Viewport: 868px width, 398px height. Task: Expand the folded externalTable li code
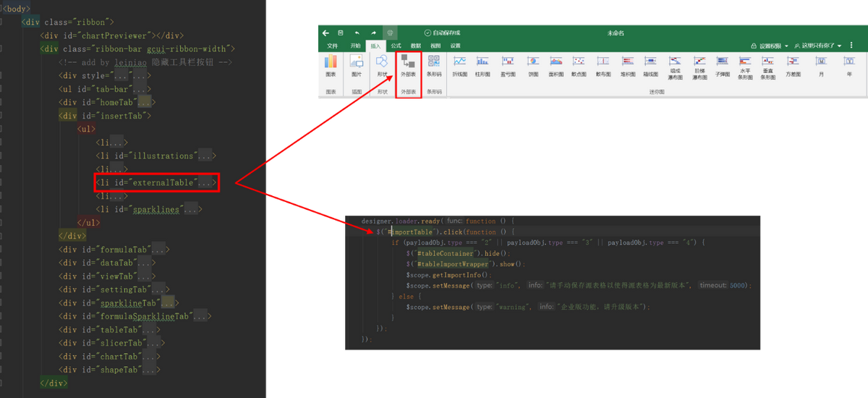click(x=206, y=182)
